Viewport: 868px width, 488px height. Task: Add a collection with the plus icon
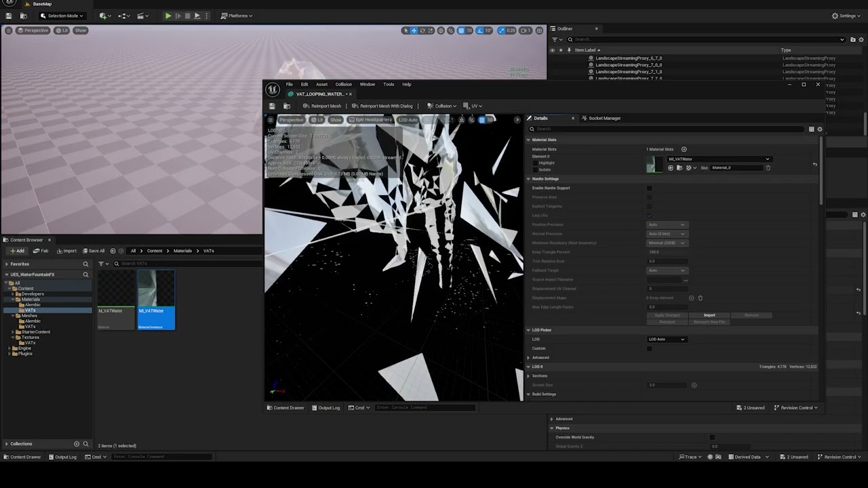(76, 444)
